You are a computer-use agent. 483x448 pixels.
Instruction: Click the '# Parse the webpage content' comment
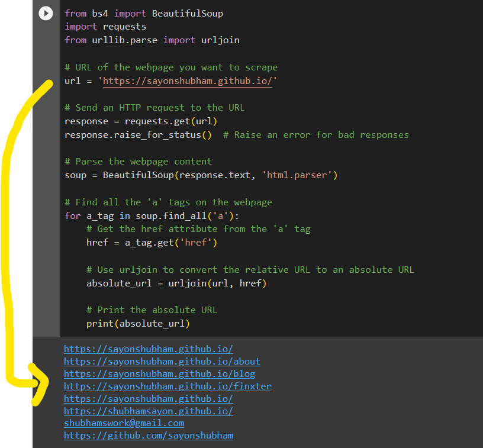click(139, 162)
